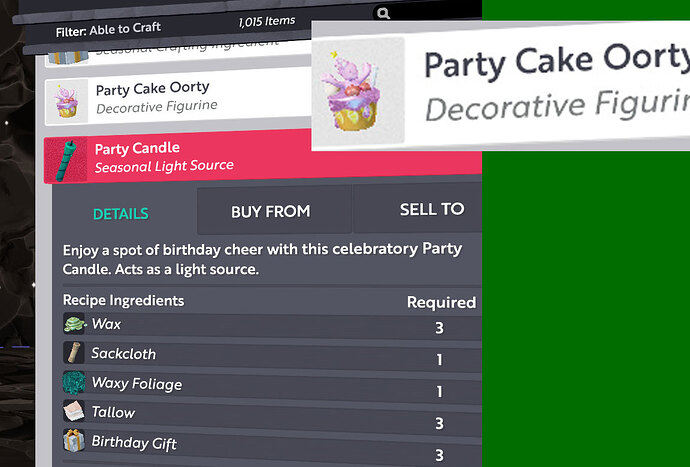Click the Sackcloth ingredient name
Image resolution: width=690 pixels, height=467 pixels.
pos(123,353)
